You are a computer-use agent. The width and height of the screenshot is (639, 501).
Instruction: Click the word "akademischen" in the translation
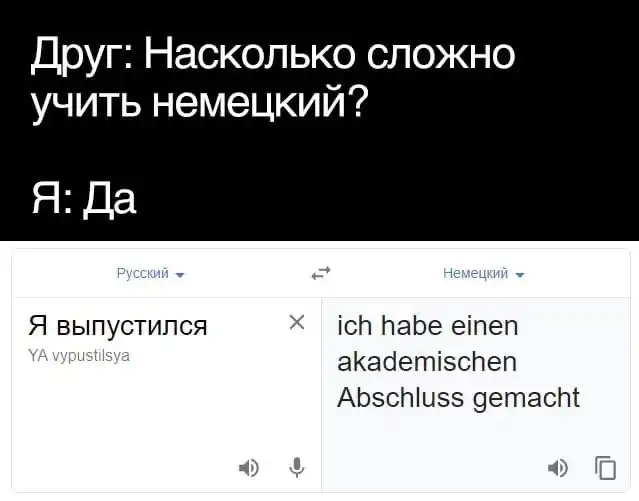[x=427, y=361]
